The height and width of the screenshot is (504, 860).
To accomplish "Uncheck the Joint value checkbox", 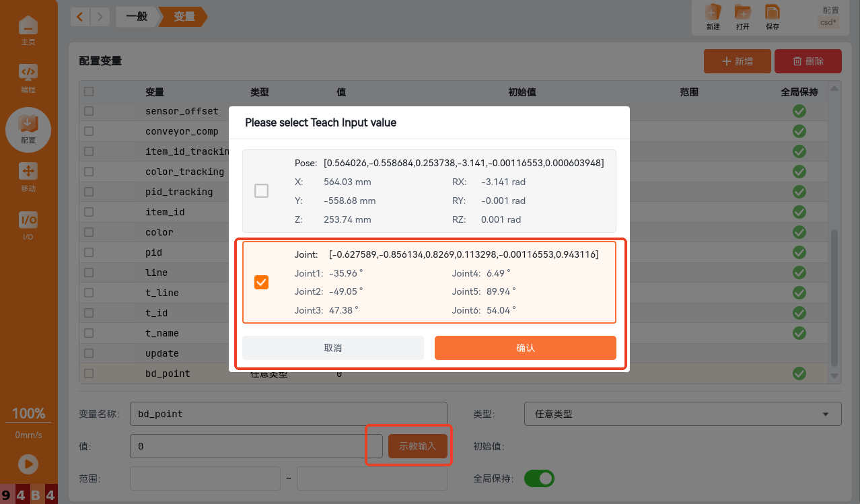I will (261, 283).
